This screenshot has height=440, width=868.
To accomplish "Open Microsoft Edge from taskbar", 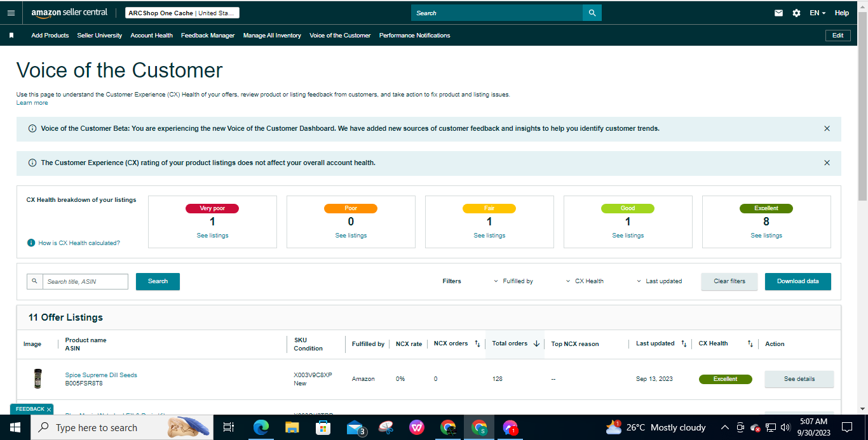I will (261, 427).
